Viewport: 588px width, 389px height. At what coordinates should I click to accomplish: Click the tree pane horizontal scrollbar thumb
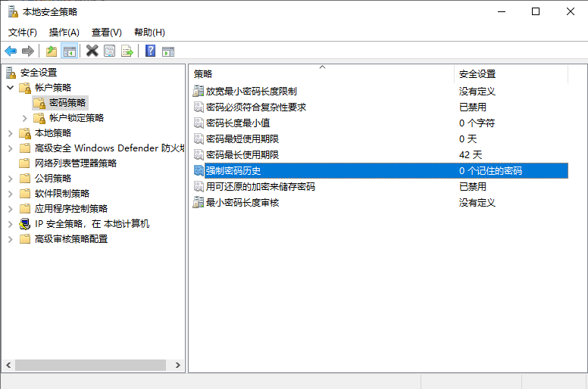click(90, 365)
